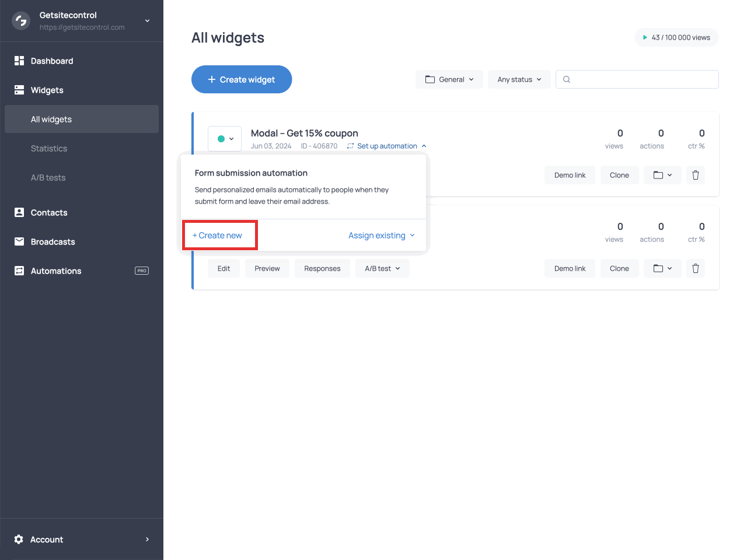The image size is (747, 560).
Task: Click the Contacts icon in sidebar
Action: (x=19, y=212)
